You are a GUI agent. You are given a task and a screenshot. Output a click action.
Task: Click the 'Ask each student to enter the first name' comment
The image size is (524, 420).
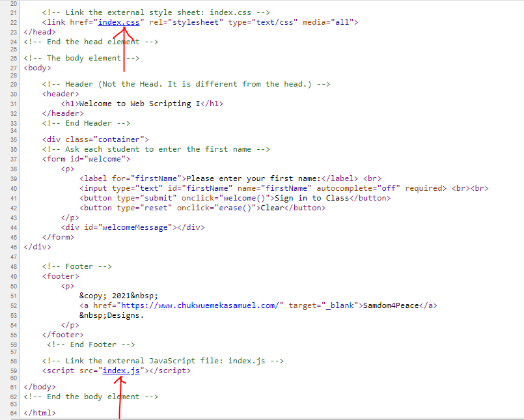point(156,150)
